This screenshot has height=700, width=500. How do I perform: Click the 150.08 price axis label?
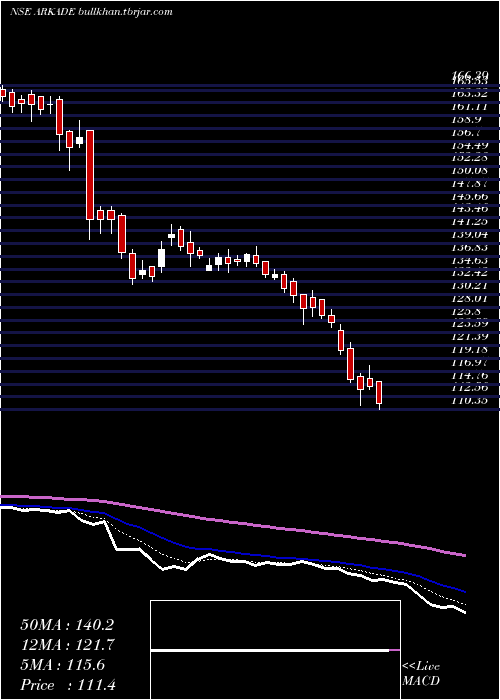[472, 171]
